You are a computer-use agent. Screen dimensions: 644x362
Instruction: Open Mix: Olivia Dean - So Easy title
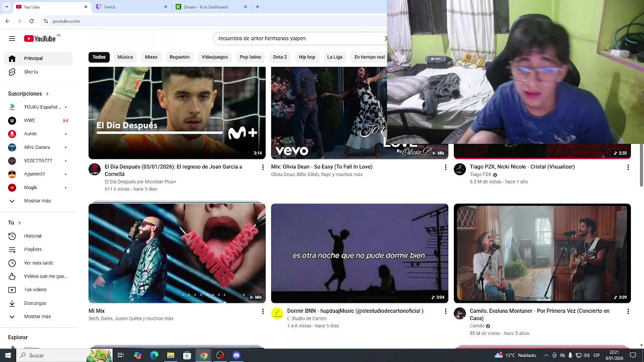point(321,167)
